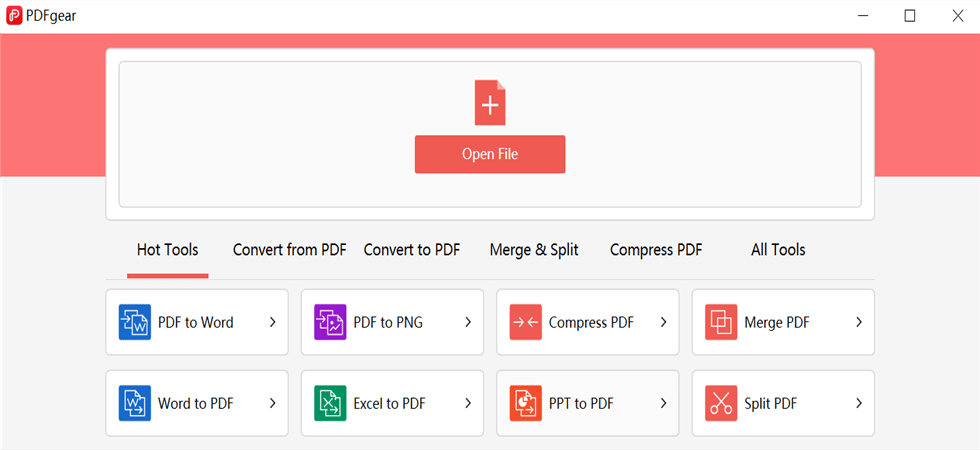Viewport: 980px width, 450px height.
Task: Click the add file plus document icon
Action: [490, 102]
